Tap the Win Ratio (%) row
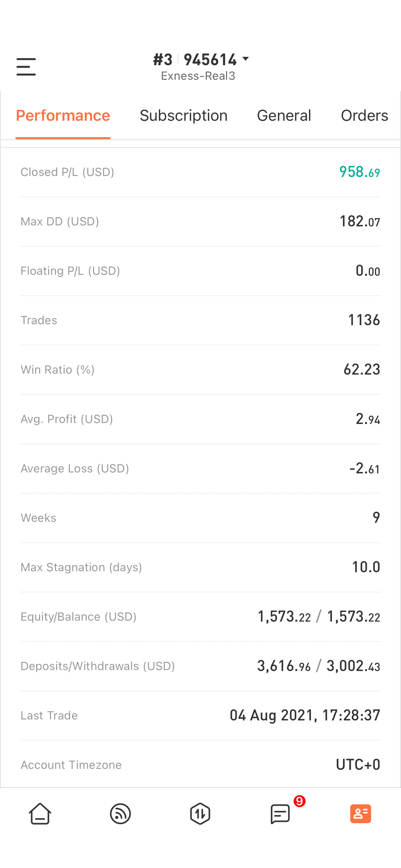 click(x=200, y=370)
